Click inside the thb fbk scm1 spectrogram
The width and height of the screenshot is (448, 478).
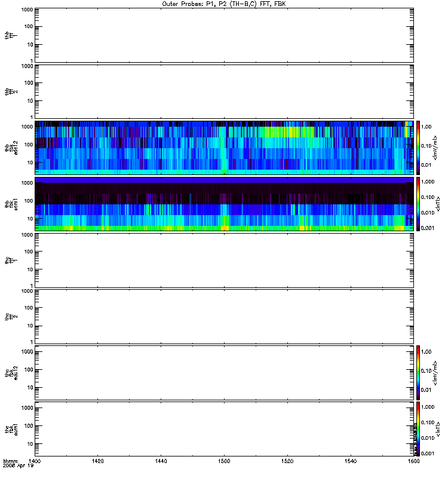coord(224,204)
